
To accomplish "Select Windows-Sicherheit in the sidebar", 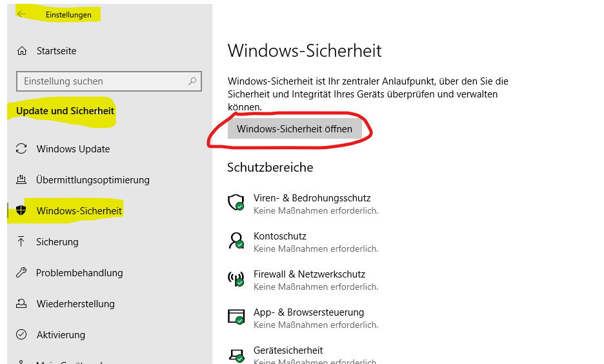I will [x=79, y=210].
